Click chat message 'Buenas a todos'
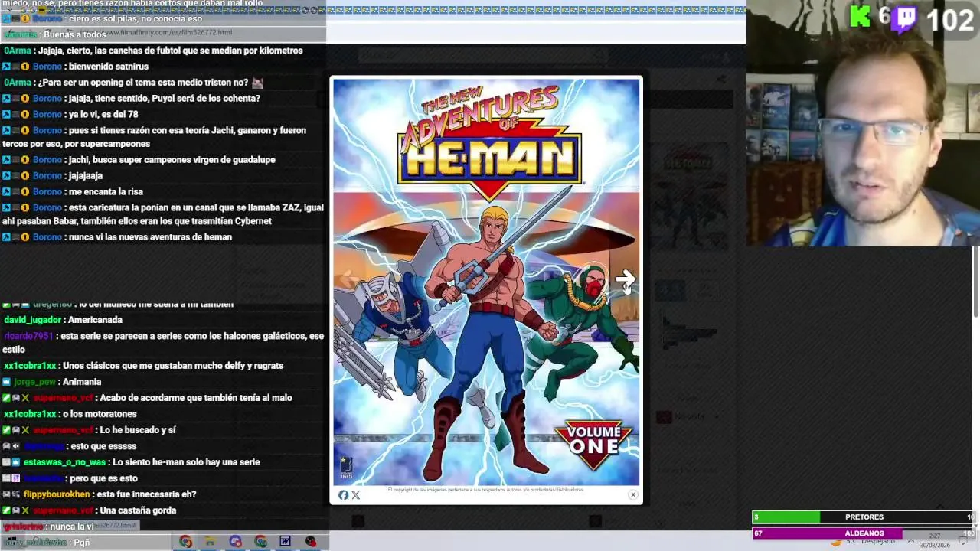980x551 pixels. (x=75, y=34)
